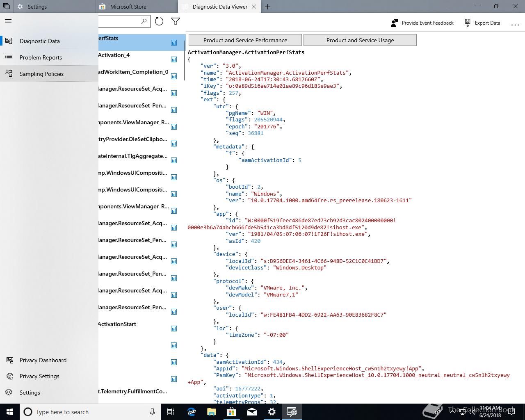Open Microsoft Store from the taskbar
Viewport: 525px width, 420px height.
[232, 412]
